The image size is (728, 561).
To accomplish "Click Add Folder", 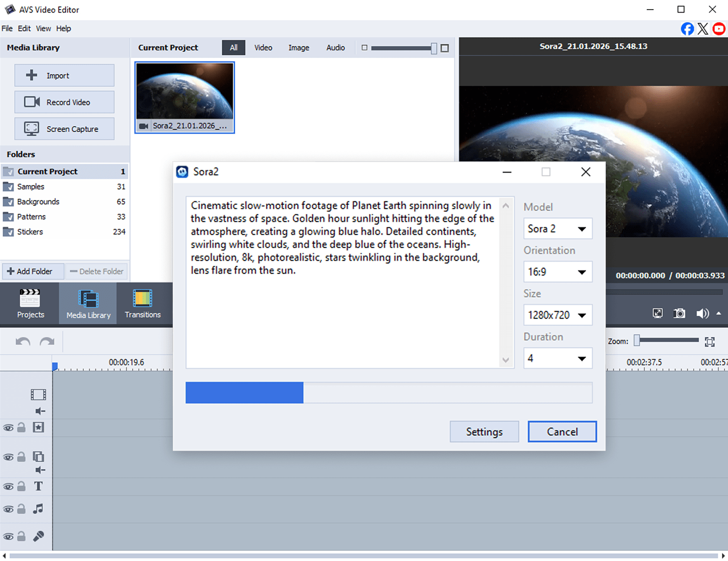I will tap(33, 271).
